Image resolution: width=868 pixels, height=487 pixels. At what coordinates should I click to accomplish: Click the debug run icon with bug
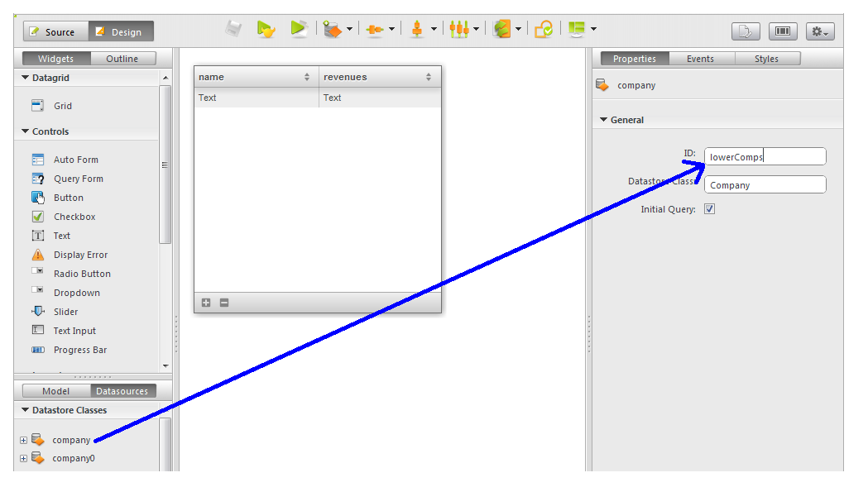(266, 29)
